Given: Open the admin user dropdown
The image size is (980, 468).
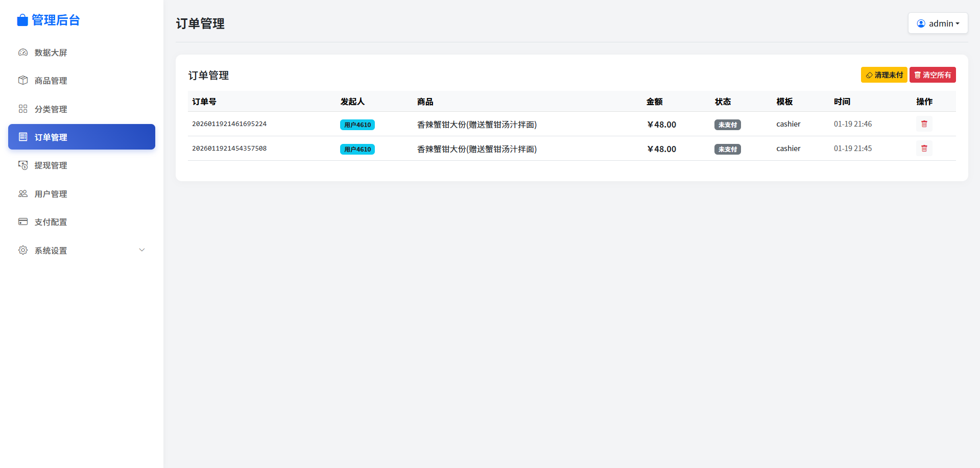Looking at the screenshot, I should (938, 23).
